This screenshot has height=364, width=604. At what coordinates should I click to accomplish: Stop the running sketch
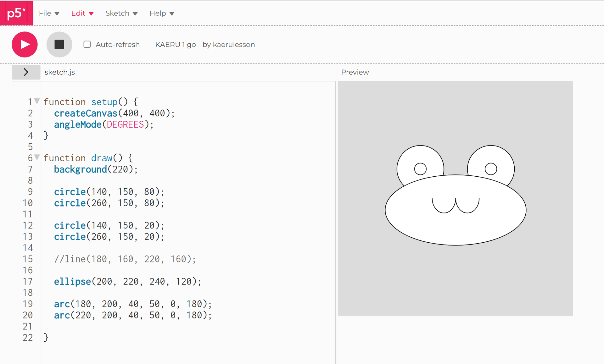coord(59,44)
